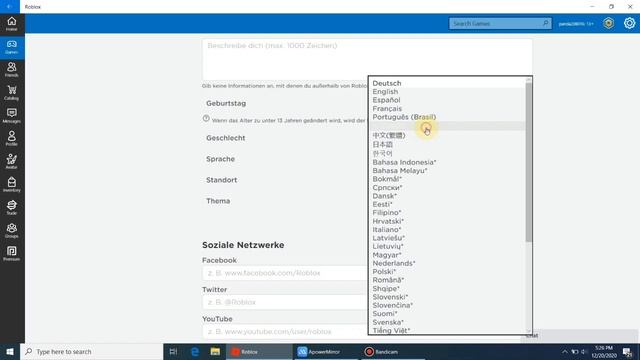Open the Friends sidebar icon
This screenshot has height=360, width=640.
11,69
